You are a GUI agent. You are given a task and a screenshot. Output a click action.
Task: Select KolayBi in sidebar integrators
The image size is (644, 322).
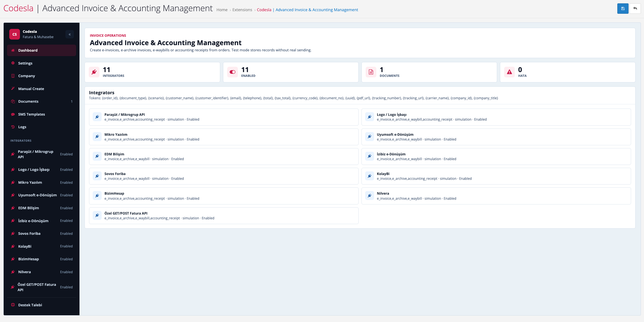(x=42, y=246)
